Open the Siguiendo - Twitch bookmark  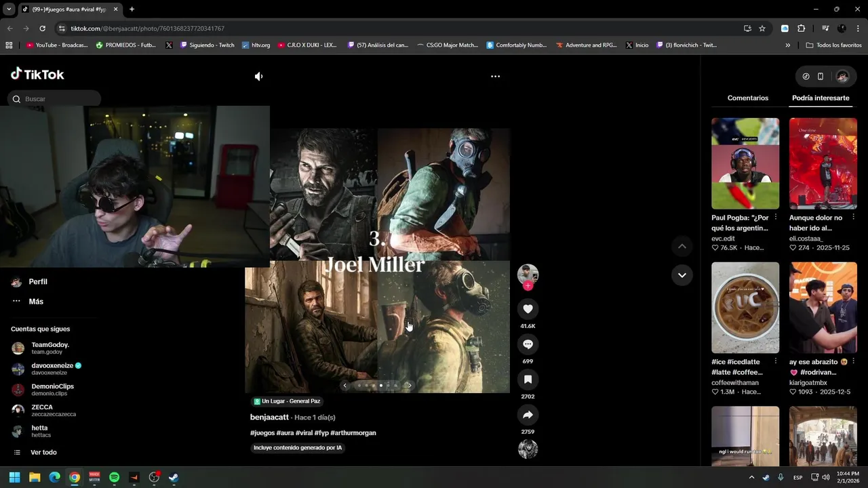(x=208, y=45)
